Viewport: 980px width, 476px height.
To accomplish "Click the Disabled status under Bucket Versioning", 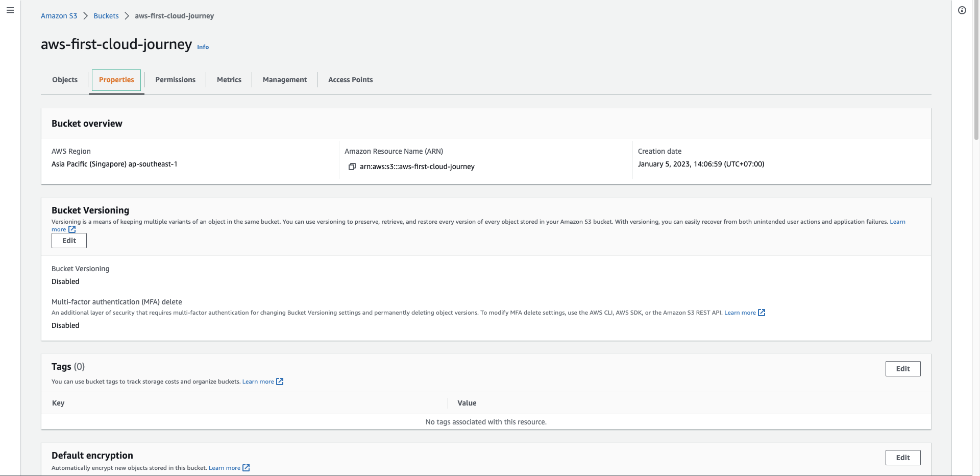I will pos(65,281).
